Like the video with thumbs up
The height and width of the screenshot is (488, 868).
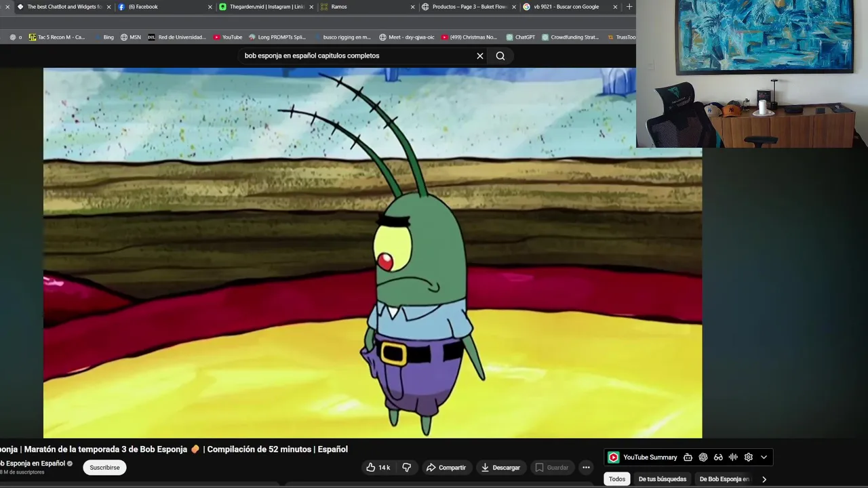click(x=378, y=468)
